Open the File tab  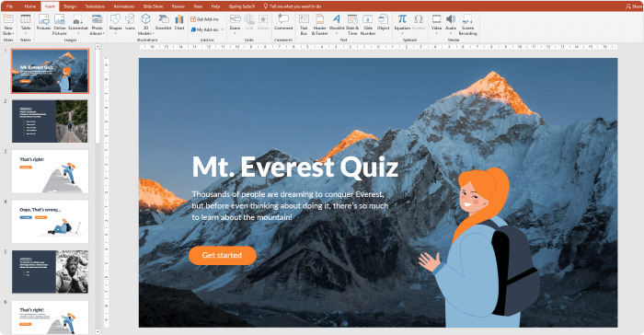[9, 6]
